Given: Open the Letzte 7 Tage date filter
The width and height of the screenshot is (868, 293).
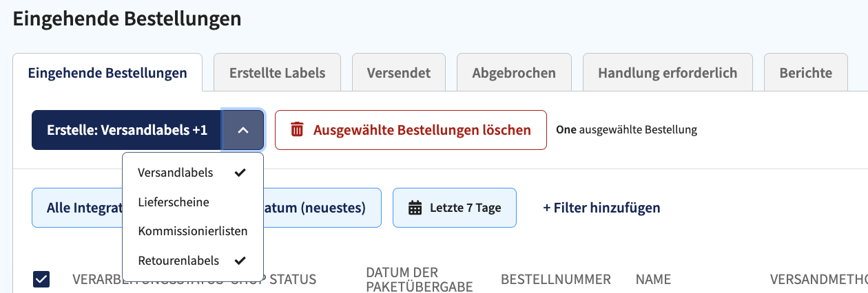Looking at the screenshot, I should [x=455, y=208].
